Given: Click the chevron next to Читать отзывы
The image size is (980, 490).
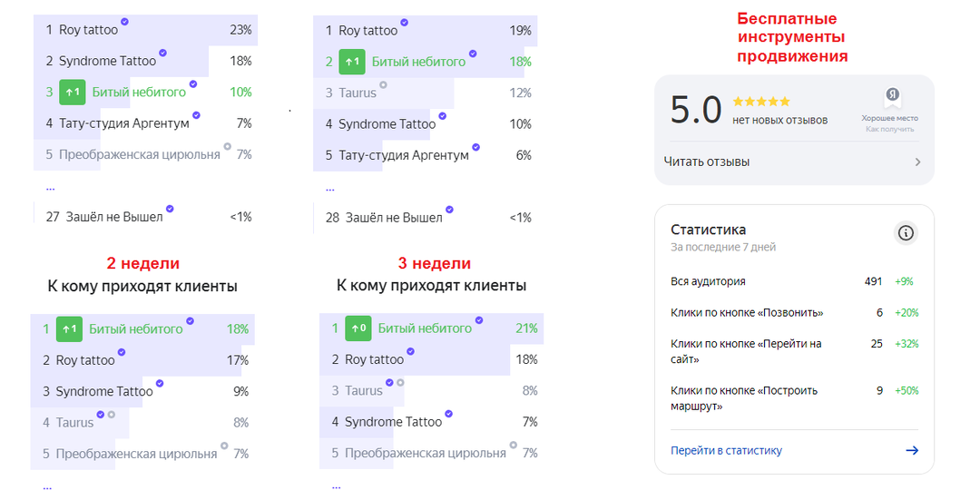Looking at the screenshot, I should click(917, 162).
